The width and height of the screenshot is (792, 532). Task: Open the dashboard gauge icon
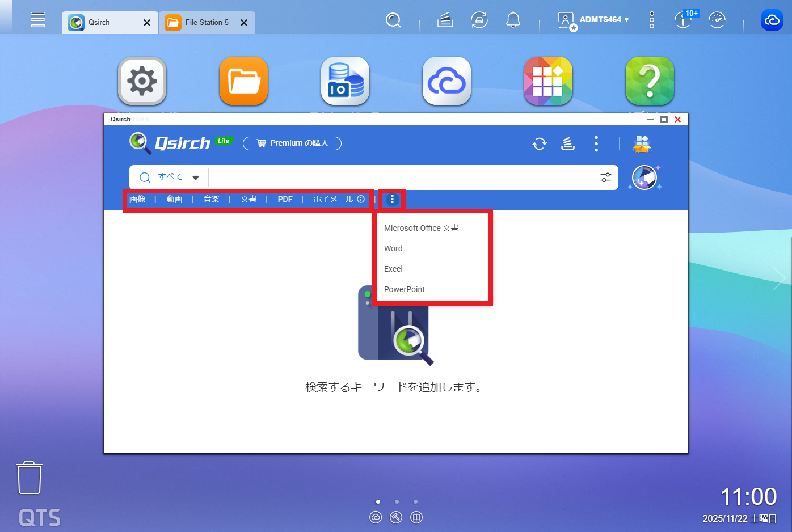pos(717,20)
